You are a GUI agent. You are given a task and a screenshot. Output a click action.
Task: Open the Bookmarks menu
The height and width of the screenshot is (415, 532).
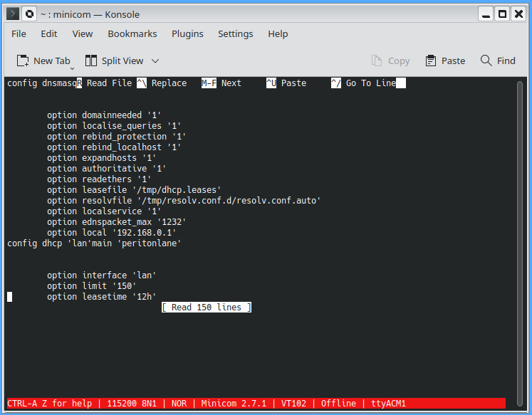tap(132, 33)
